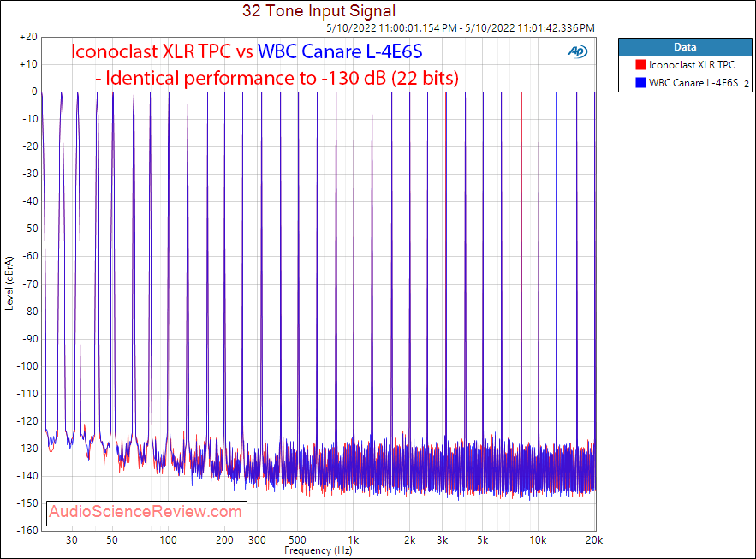Select the Level (dBrA) vertical axis label
Screen dimensions: 756x559
(9, 283)
